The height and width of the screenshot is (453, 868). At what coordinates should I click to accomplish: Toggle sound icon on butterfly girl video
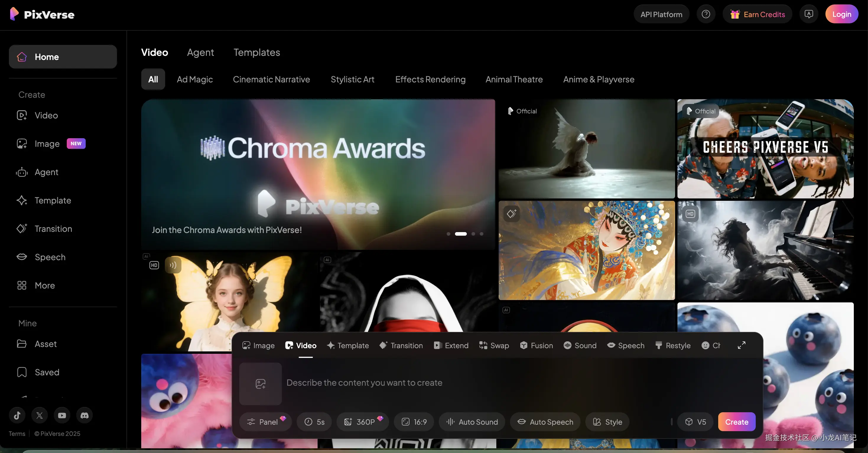pyautogui.click(x=173, y=265)
